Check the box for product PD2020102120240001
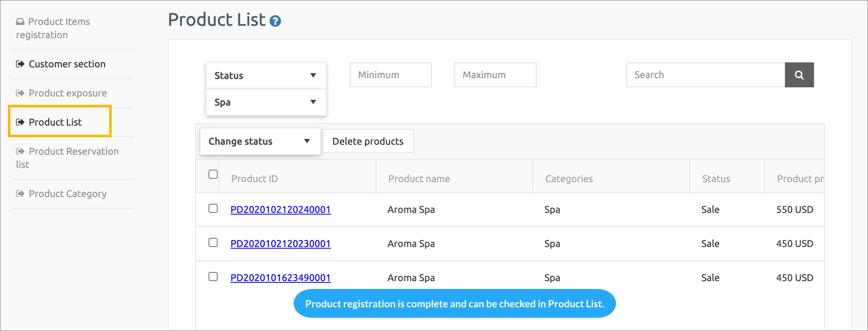Viewport: 868px width, 331px height. pyautogui.click(x=213, y=208)
